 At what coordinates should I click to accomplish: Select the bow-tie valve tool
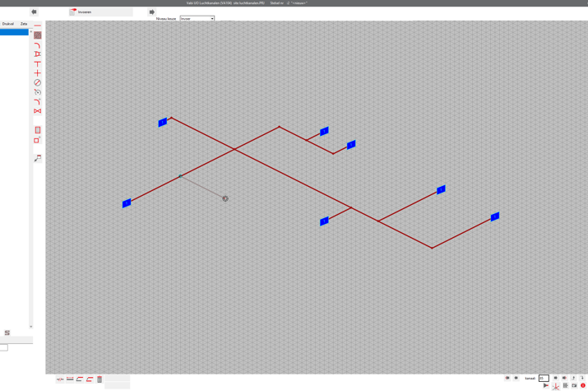[38, 111]
